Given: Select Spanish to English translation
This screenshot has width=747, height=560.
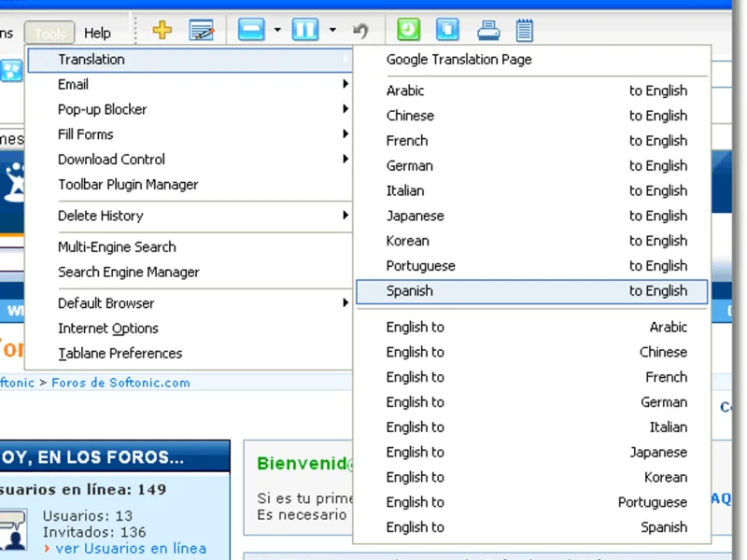Looking at the screenshot, I should coord(531,291).
